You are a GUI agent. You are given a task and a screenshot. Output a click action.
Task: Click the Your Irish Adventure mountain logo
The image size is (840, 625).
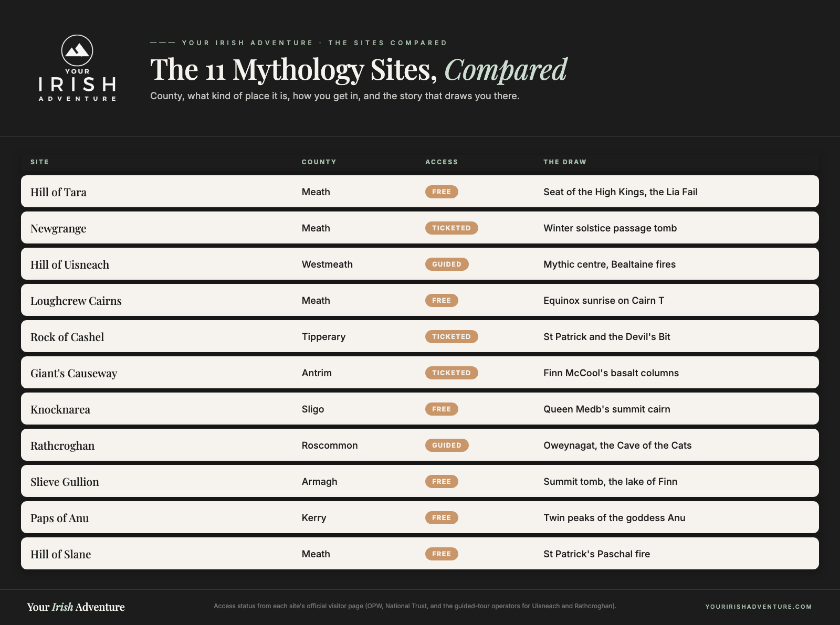pyautogui.click(x=77, y=68)
